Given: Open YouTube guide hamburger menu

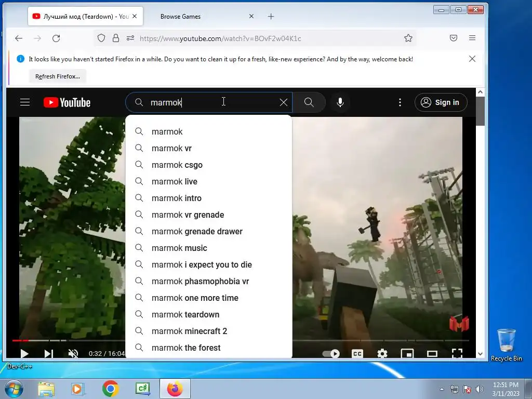Looking at the screenshot, I should [x=25, y=102].
